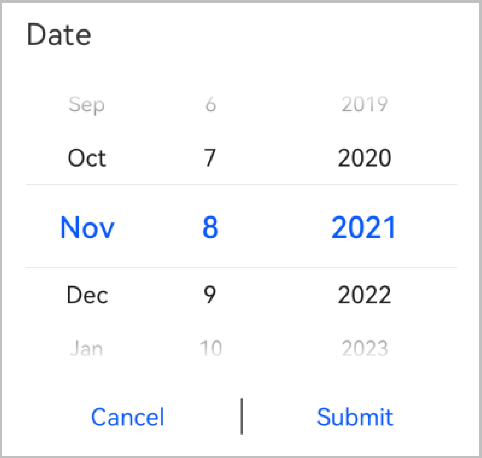Select day 9 in the day column

210,295
